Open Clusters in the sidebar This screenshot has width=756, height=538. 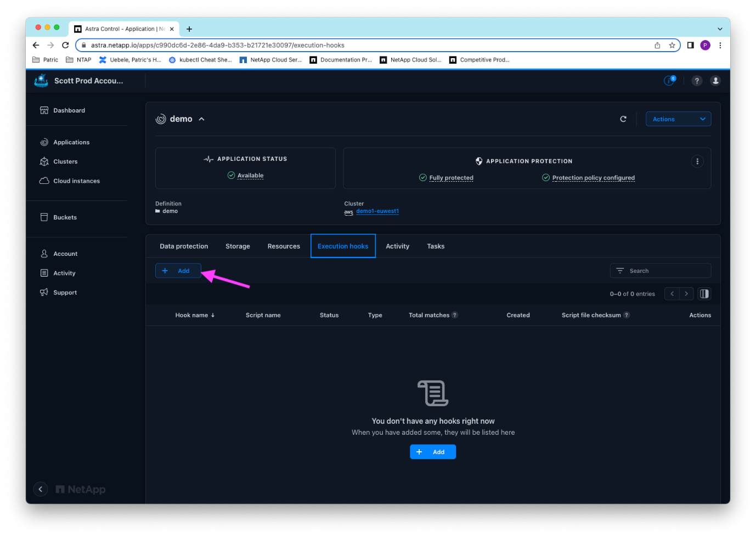tap(65, 161)
